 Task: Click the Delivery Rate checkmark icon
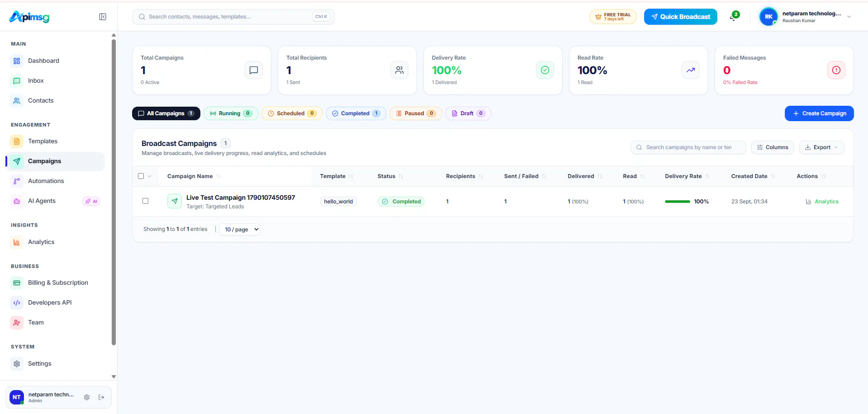[545, 70]
